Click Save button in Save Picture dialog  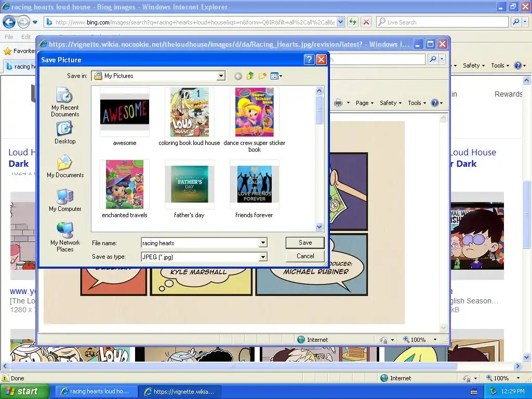[x=305, y=243]
